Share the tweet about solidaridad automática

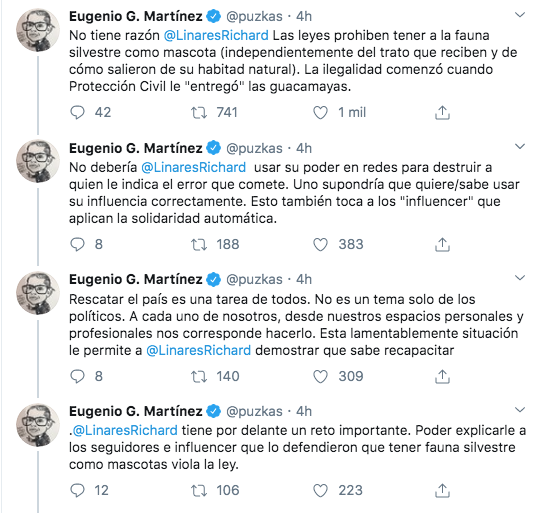click(x=442, y=244)
